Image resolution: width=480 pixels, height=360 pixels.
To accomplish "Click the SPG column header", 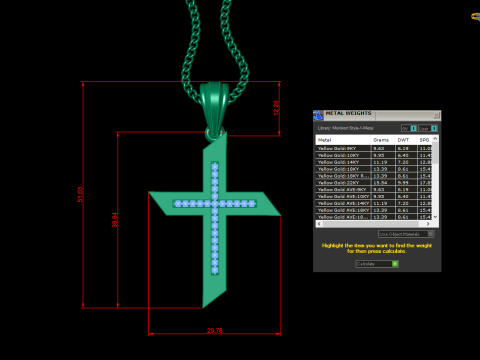I will (x=424, y=140).
